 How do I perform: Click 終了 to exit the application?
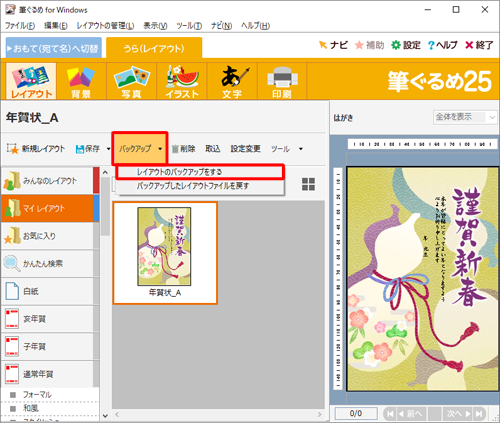pos(479,45)
